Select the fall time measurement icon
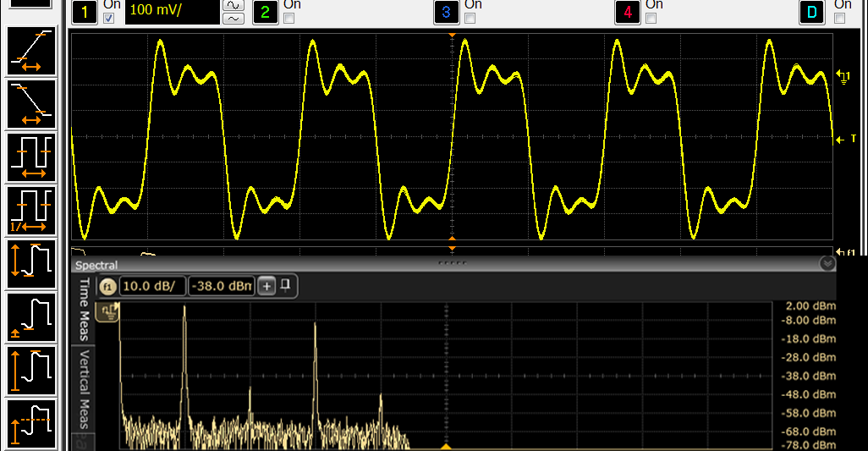Viewport: 868px width, 451px height. coord(31,104)
